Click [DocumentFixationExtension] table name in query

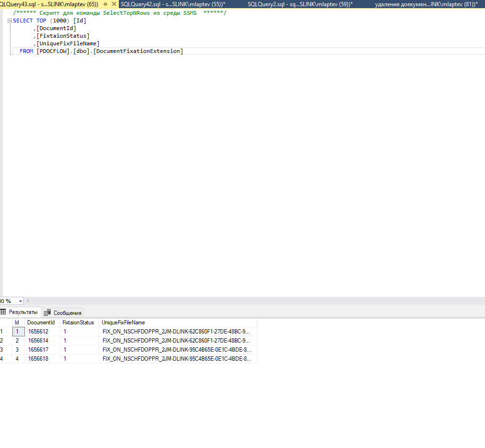[x=138, y=51]
